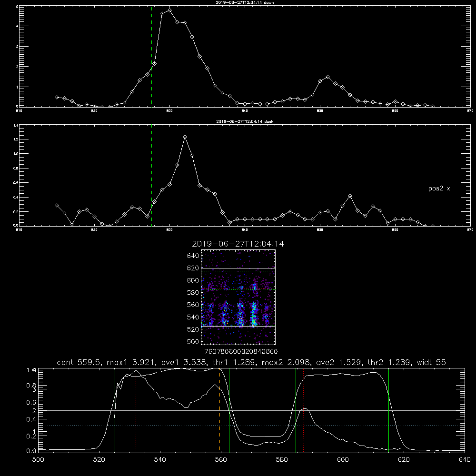Viewport: 476px width, 476px height.
Task: Click the left green dashed line in dawn plot
Action: [x=151, y=57]
